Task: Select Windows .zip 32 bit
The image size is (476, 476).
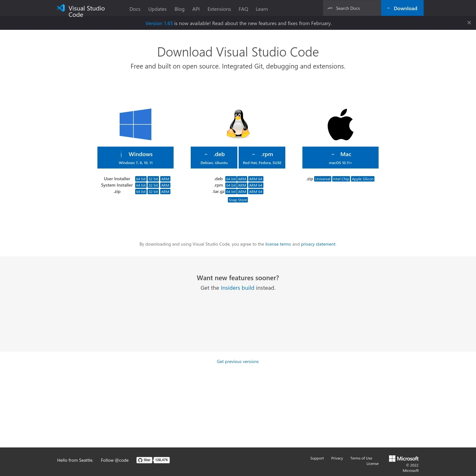Action: tap(153, 192)
